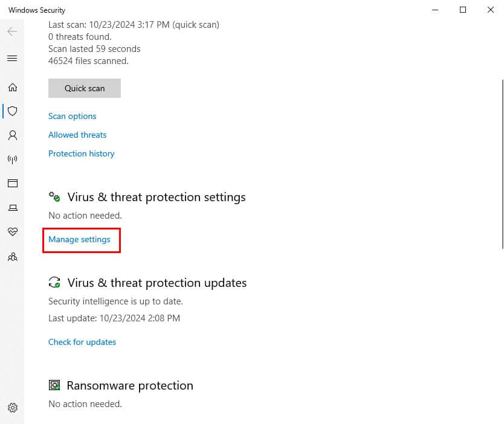Click the vertical scrollbar on the right
The image size is (504, 424).
(502, 164)
